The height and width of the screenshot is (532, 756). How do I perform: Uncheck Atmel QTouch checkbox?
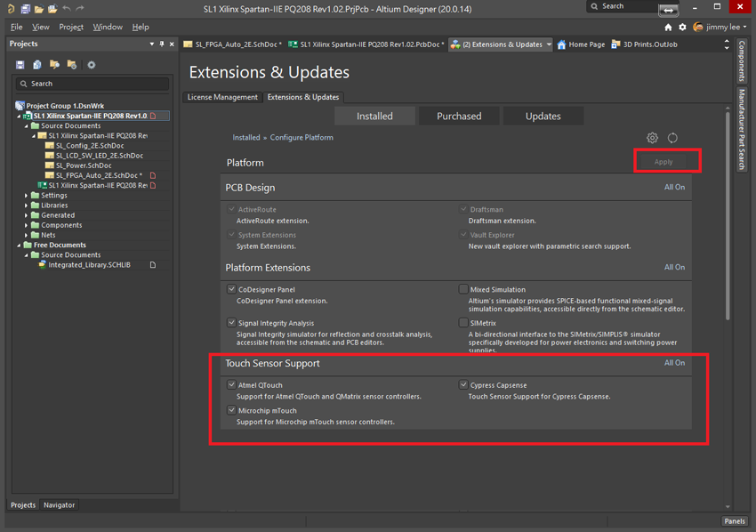(231, 384)
